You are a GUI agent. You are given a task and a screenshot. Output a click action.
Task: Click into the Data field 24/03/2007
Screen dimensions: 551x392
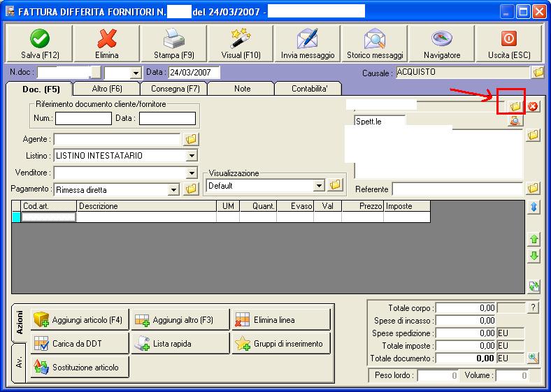click(x=194, y=73)
